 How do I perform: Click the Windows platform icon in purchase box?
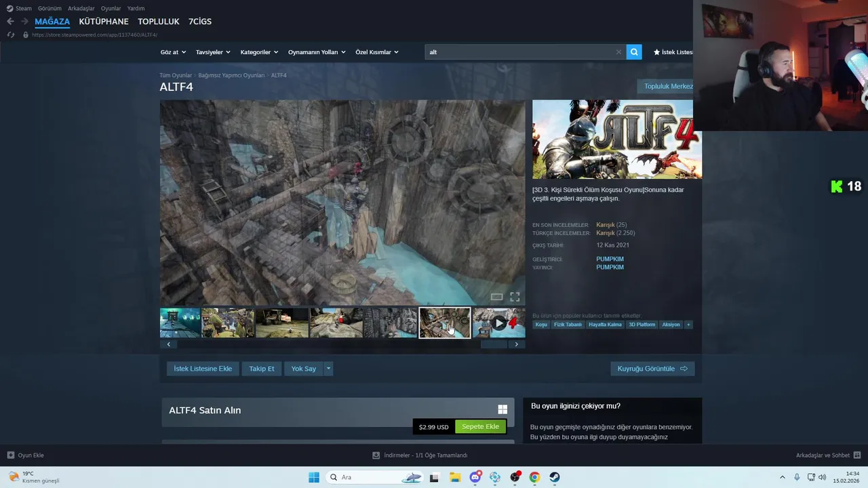[502, 409]
